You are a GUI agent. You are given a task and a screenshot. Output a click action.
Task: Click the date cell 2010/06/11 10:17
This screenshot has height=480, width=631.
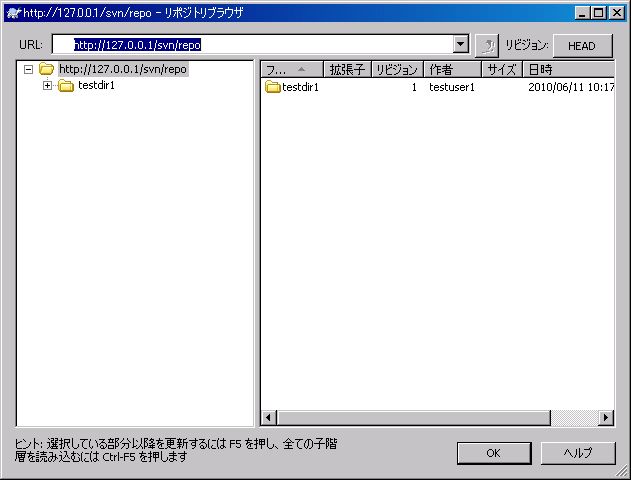point(571,87)
